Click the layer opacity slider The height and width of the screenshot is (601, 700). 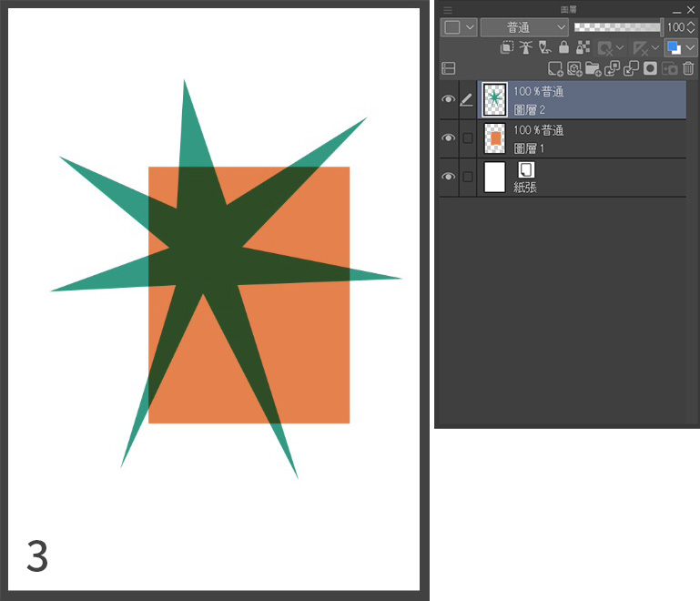(x=616, y=27)
